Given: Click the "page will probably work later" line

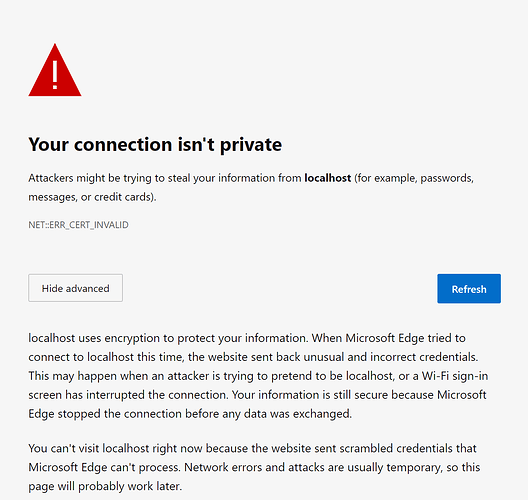Looking at the screenshot, I should pos(105,486).
